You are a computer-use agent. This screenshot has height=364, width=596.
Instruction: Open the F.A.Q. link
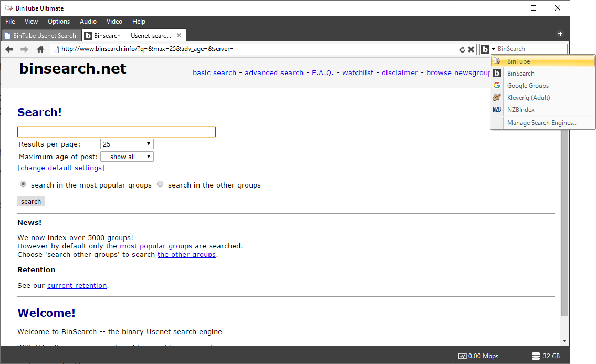click(323, 72)
